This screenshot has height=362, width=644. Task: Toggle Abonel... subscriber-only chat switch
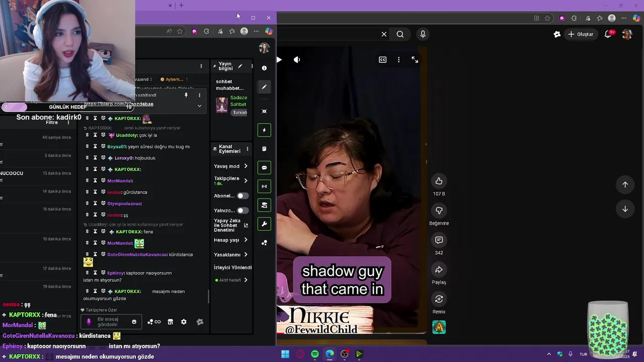[243, 196]
